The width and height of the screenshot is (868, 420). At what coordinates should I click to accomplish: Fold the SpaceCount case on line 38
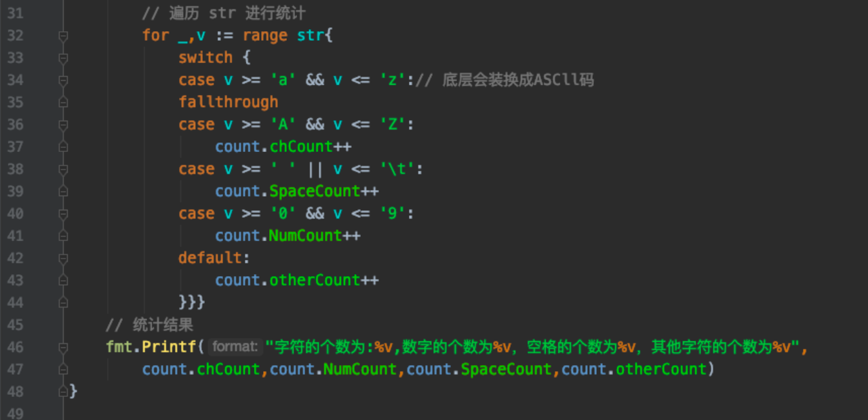tap(63, 169)
